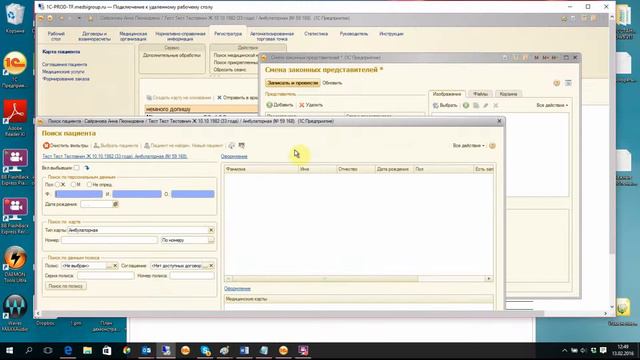Click Фамилия column header in results
Image resolution: width=640 pixels, height=360 pixels.
tap(261, 169)
